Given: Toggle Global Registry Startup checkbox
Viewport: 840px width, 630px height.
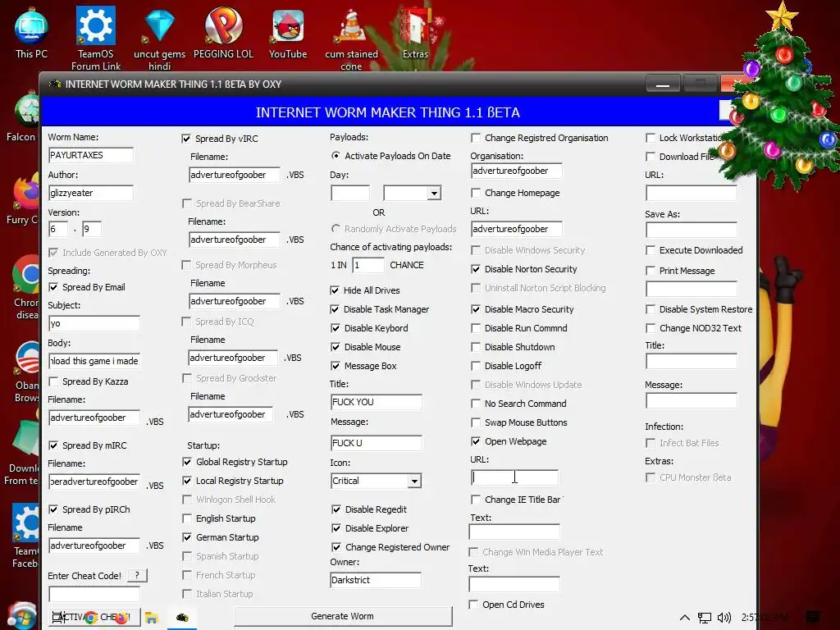Looking at the screenshot, I should coord(187,462).
